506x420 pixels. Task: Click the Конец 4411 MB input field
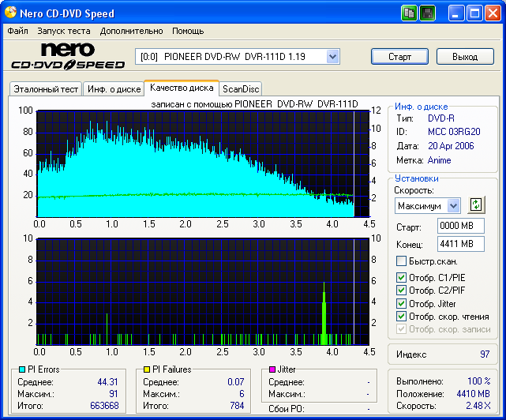[x=460, y=244]
